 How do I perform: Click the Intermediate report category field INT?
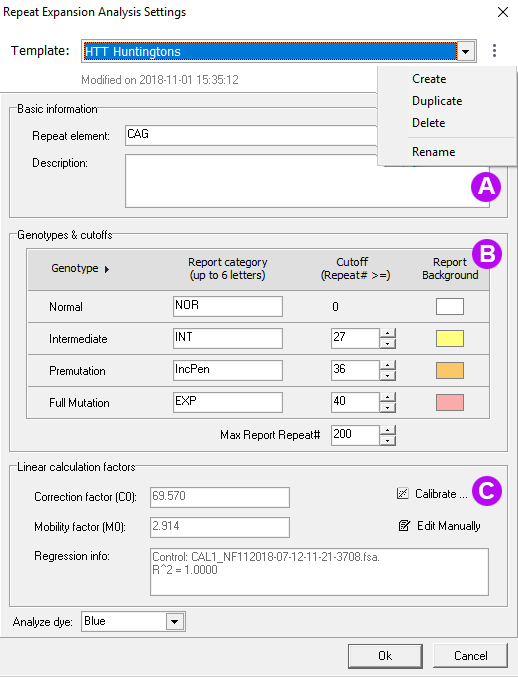(x=228, y=338)
